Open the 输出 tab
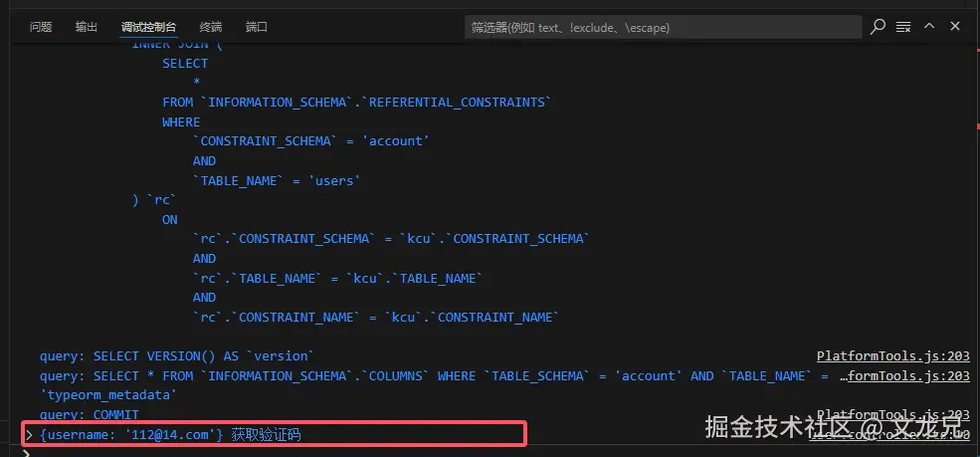 click(87, 27)
